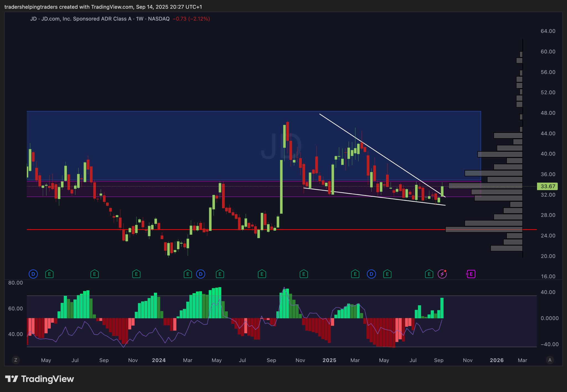Click earnings E marker below March 2025

click(x=355, y=274)
